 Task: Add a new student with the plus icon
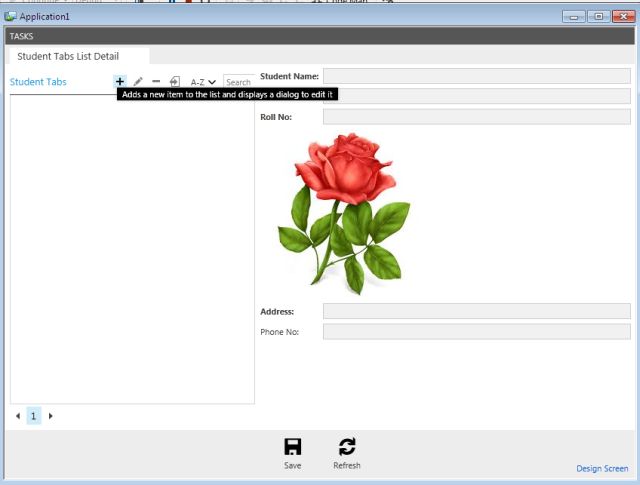coord(120,82)
